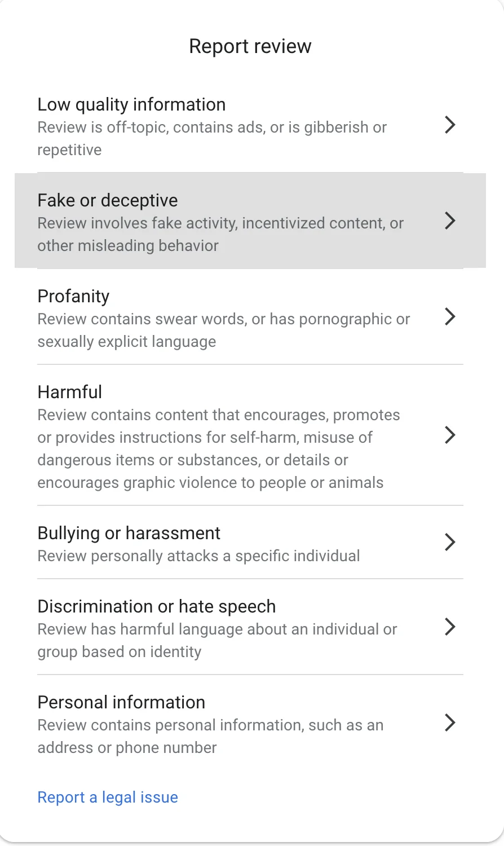Select the highlighted Fake or deceptive option
The height and width of the screenshot is (846, 504).
pyautogui.click(x=226, y=221)
